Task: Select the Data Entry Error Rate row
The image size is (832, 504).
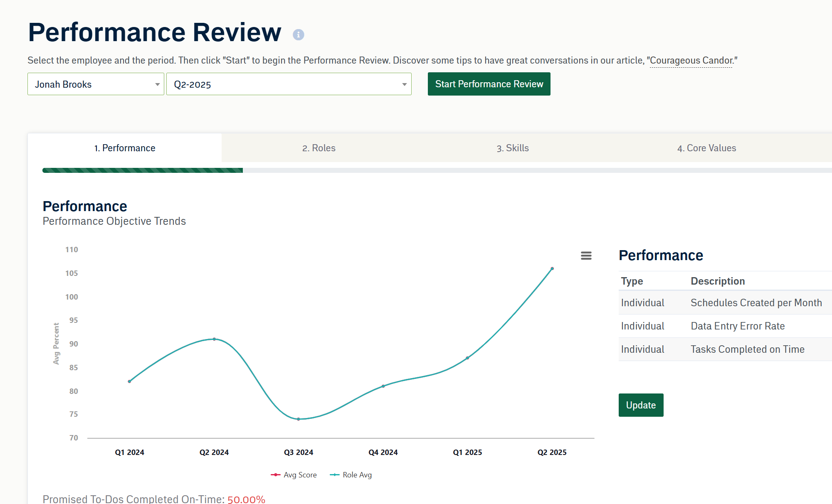Action: coord(725,326)
